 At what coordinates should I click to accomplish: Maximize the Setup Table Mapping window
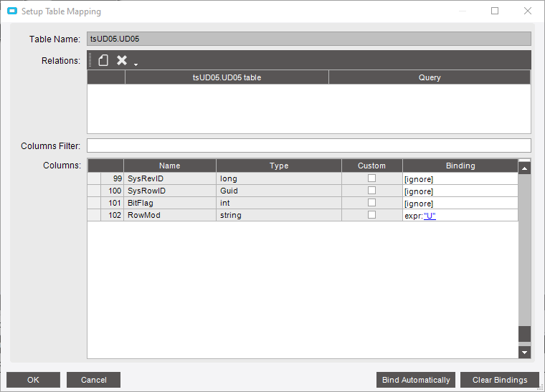495,11
